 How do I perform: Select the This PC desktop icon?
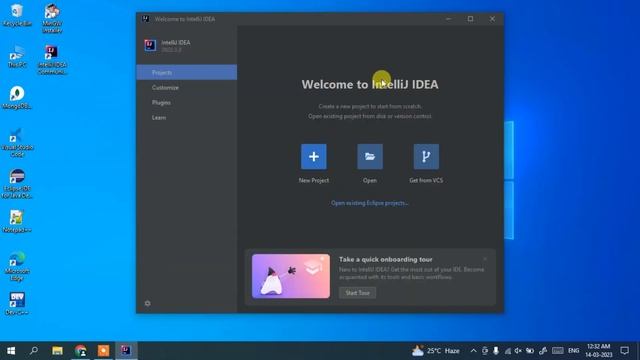(x=17, y=57)
